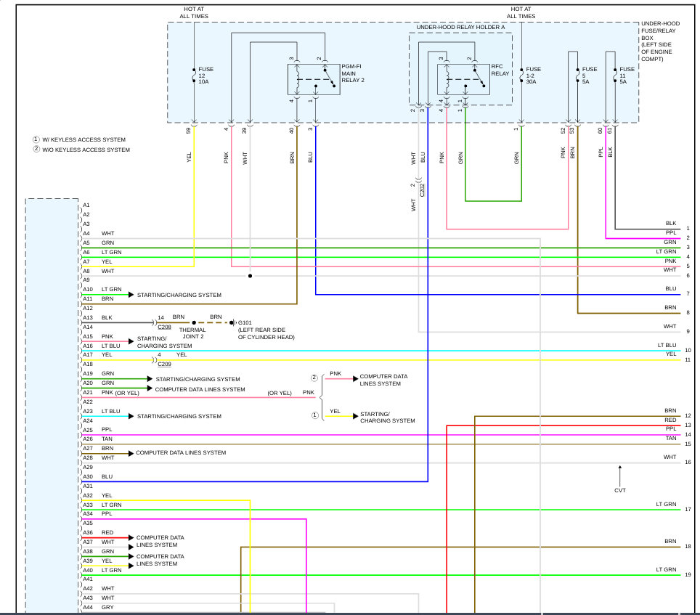Click reference number 9 at the WHT wire end
The height and width of the screenshot is (615, 700).
pyautogui.click(x=688, y=331)
